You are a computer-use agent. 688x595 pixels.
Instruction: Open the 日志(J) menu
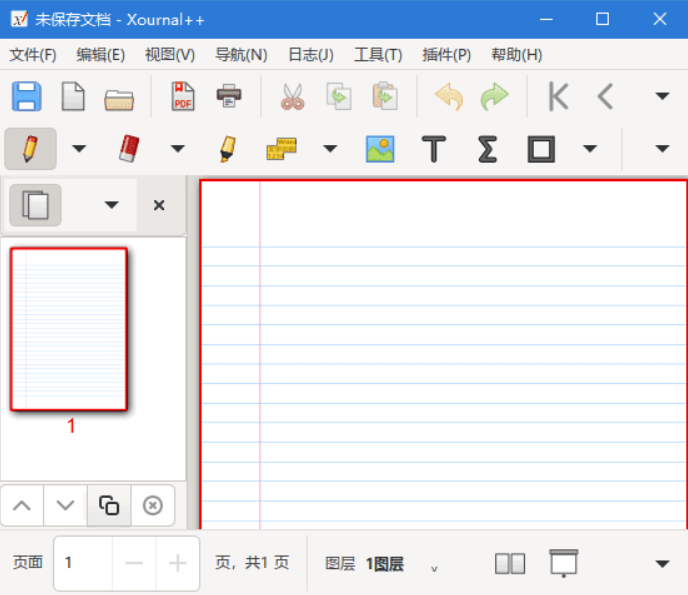click(x=311, y=55)
